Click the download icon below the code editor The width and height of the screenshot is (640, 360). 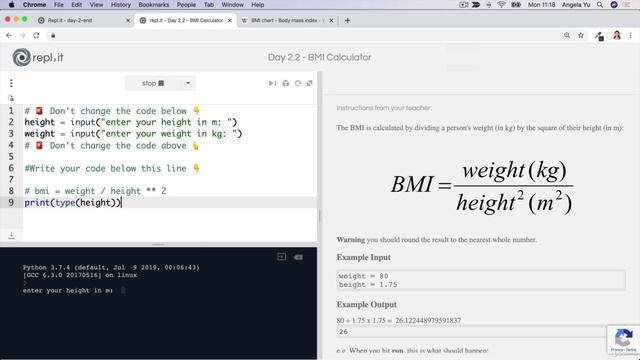point(11,236)
